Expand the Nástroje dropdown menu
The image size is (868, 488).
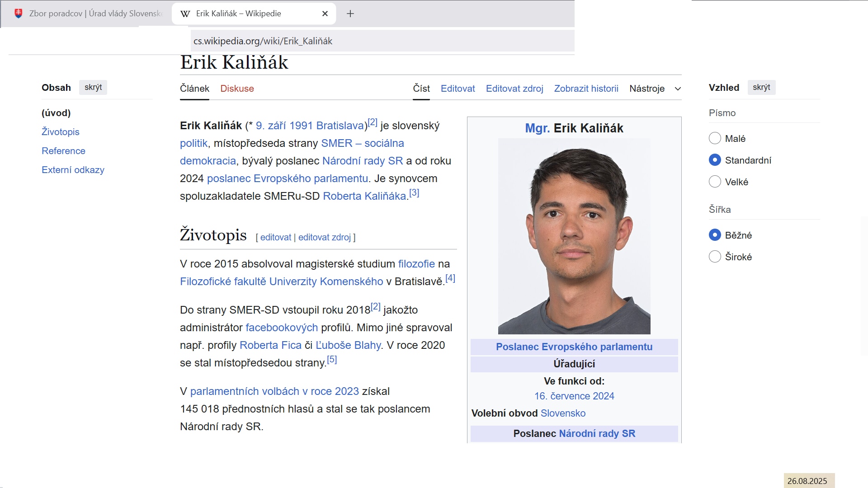pos(655,89)
